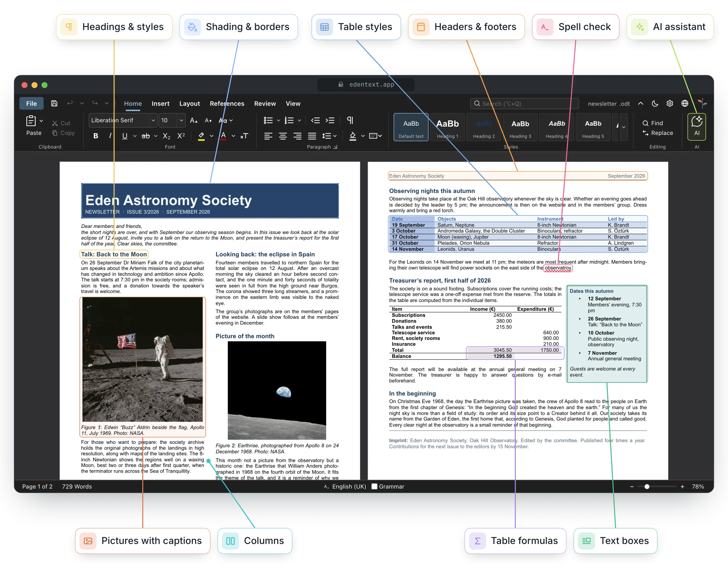Click the Replace button
Screen dimensions: 728x568
[x=658, y=133]
